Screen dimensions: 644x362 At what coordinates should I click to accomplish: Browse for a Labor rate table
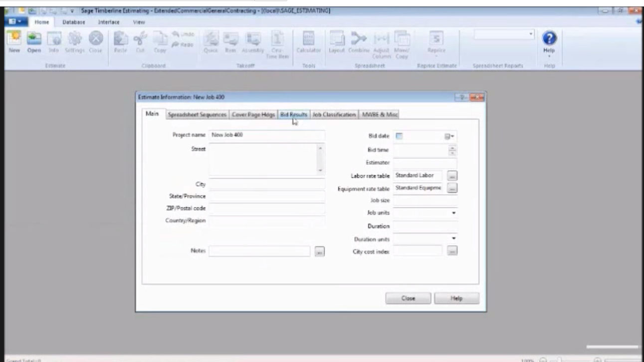coord(452,176)
